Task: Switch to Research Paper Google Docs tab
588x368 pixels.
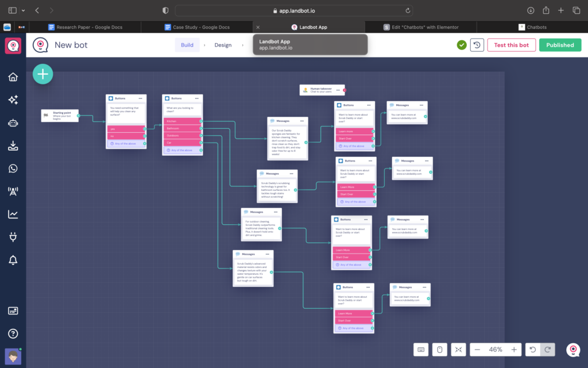Action: (83, 27)
